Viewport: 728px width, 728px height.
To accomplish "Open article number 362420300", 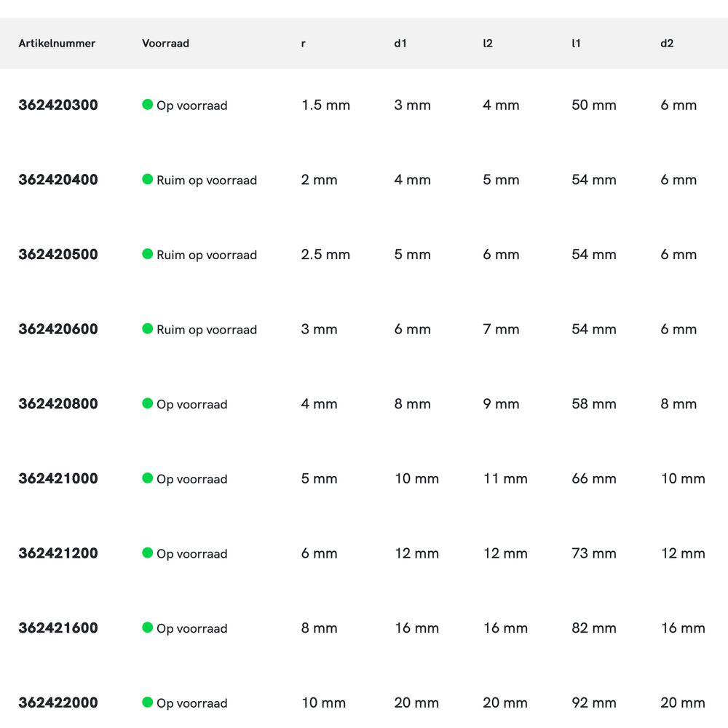I will 58,106.
